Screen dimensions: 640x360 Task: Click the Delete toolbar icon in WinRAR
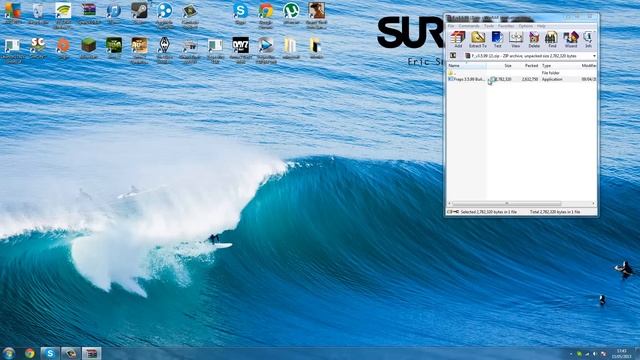pos(534,40)
